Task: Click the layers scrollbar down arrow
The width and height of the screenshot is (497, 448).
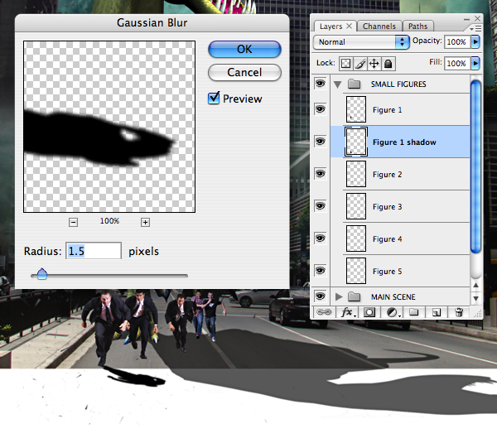Action: point(475,298)
